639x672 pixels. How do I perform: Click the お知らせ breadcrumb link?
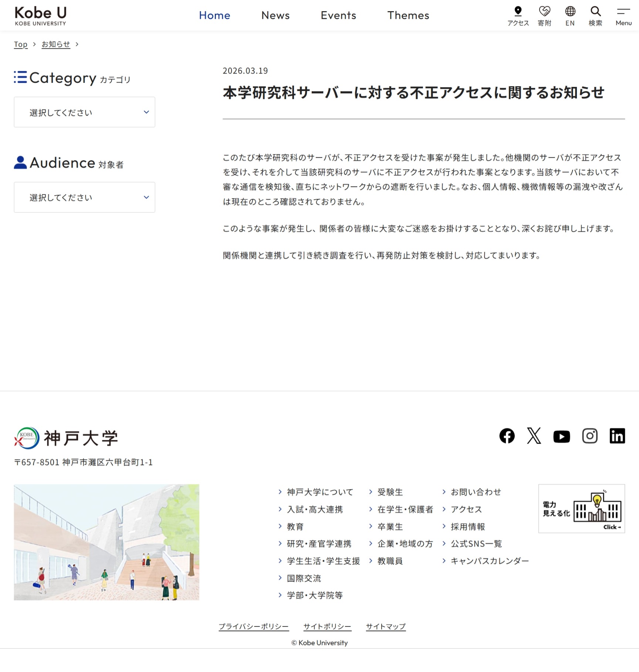[55, 44]
